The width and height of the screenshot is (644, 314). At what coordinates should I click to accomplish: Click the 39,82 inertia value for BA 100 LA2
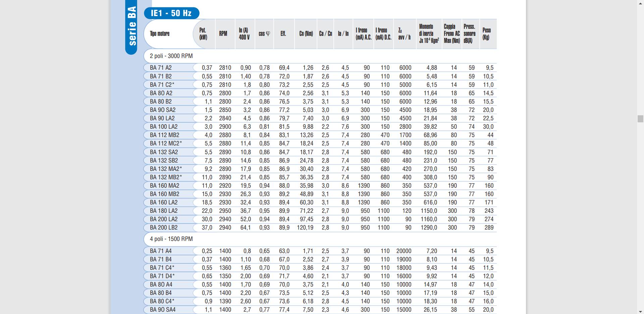coord(430,127)
